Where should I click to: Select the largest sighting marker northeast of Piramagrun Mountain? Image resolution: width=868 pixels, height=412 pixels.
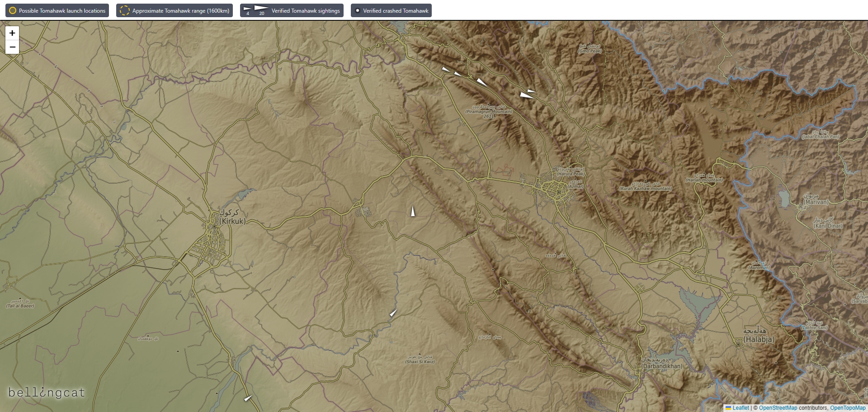[526, 95]
